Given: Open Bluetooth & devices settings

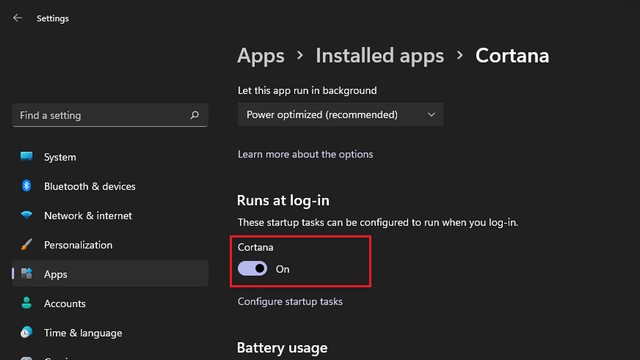Looking at the screenshot, I should pos(110,186).
